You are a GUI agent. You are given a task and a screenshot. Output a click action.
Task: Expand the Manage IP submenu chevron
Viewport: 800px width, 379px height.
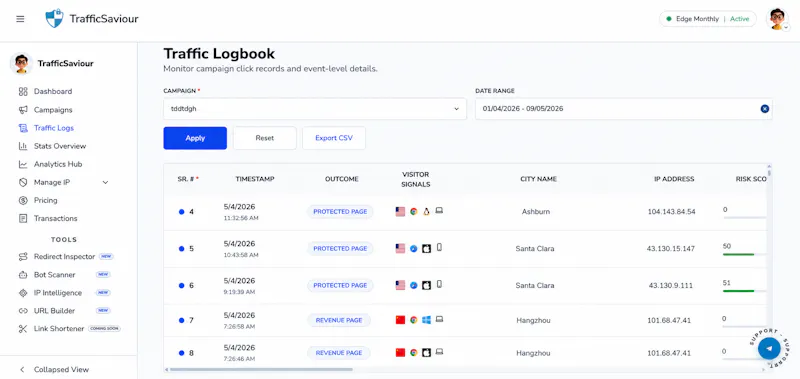106,182
